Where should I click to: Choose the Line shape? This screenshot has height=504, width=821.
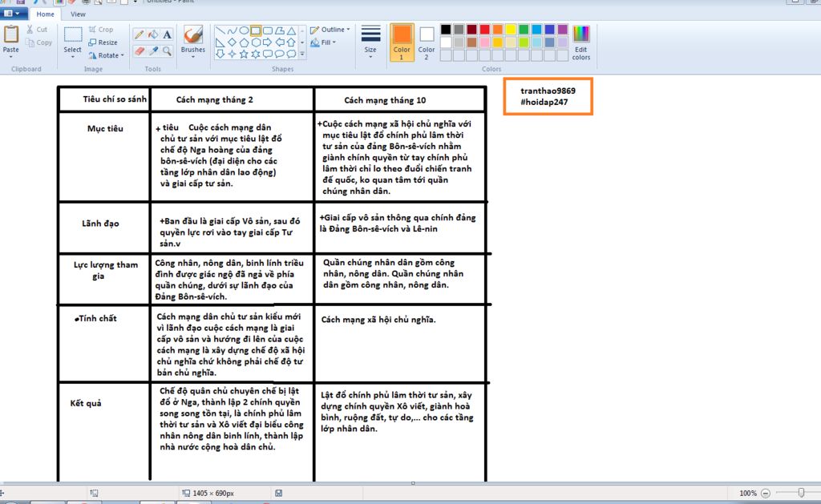[220, 31]
